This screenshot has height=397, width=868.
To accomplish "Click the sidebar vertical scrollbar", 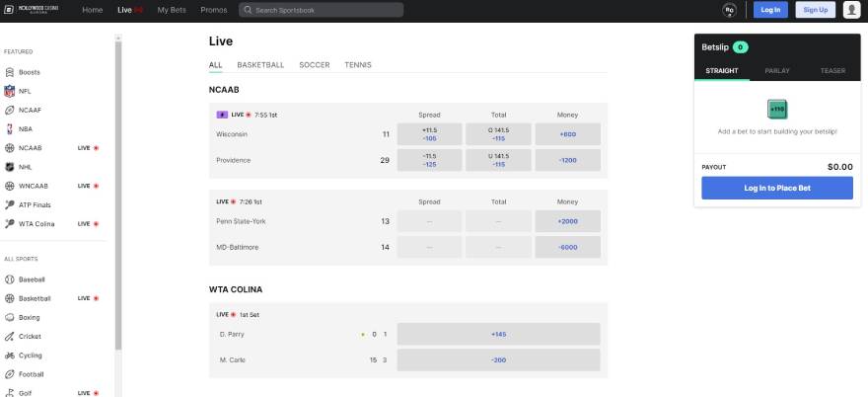I will [x=118, y=195].
